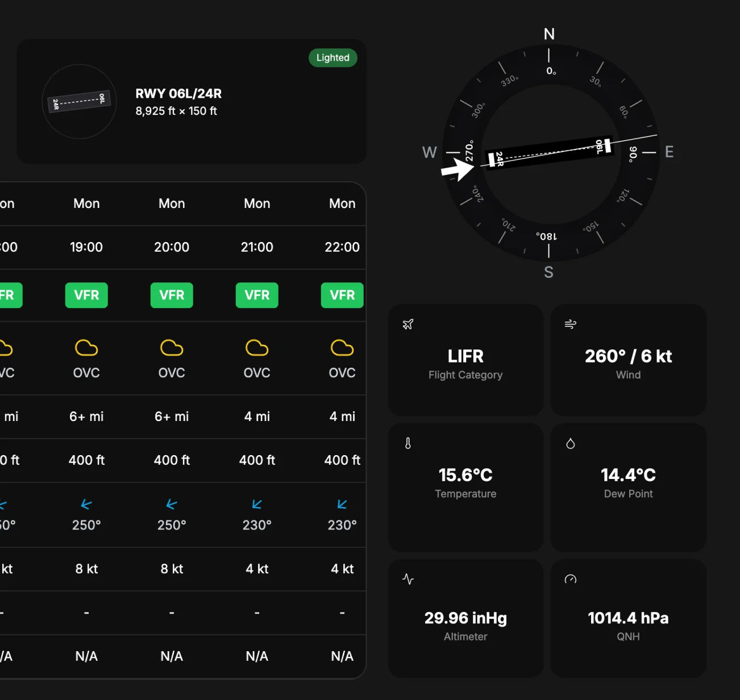This screenshot has height=700, width=740.
Task: Click the 15.6°C temperature value
Action: 465,475
